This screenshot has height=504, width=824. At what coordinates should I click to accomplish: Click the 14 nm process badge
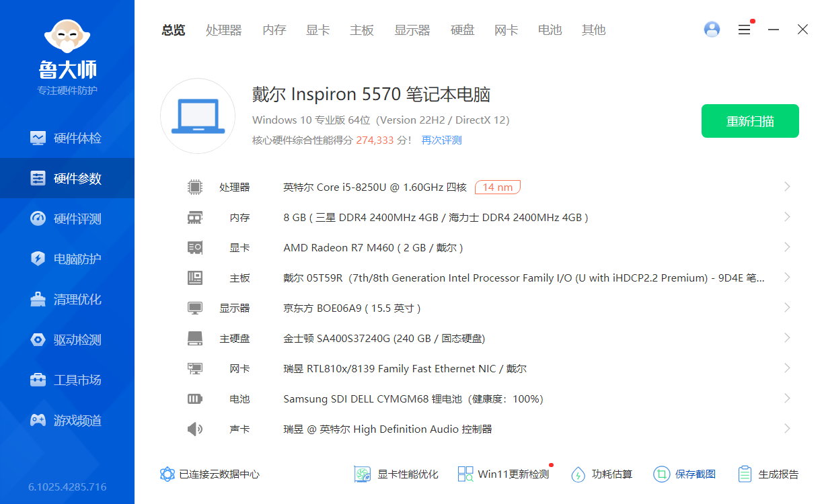(498, 187)
